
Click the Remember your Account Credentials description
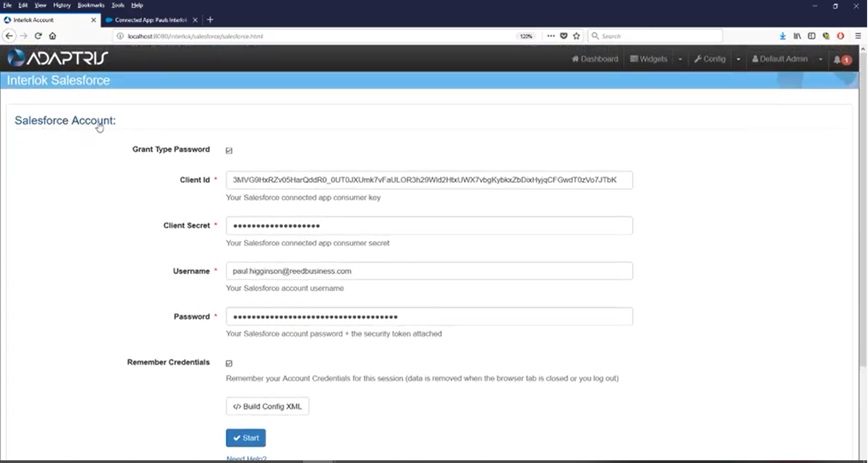tap(422, 379)
